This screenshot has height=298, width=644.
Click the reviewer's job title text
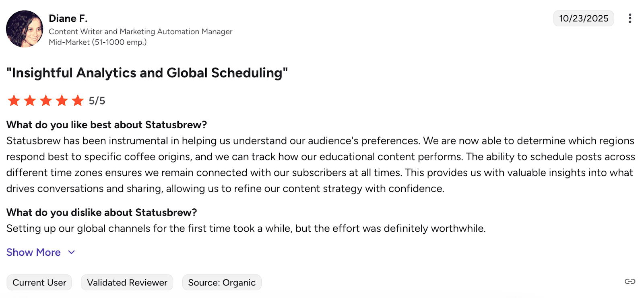point(140,31)
